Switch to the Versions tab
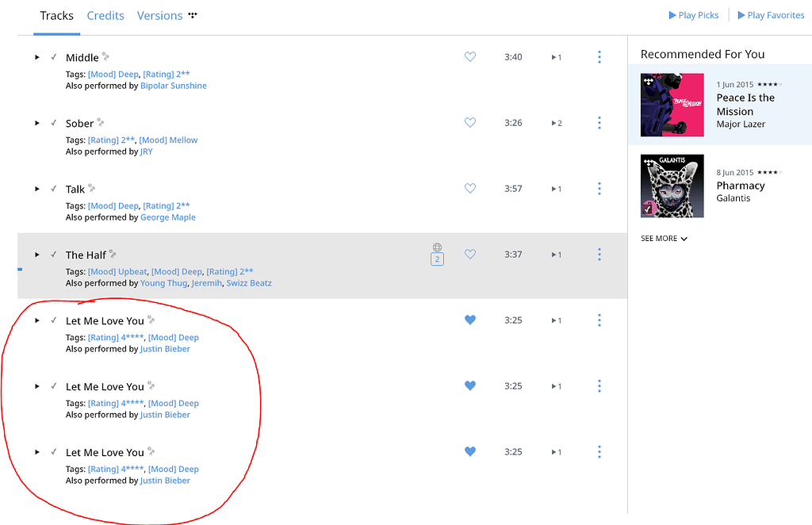The height and width of the screenshot is (525, 812). (159, 15)
